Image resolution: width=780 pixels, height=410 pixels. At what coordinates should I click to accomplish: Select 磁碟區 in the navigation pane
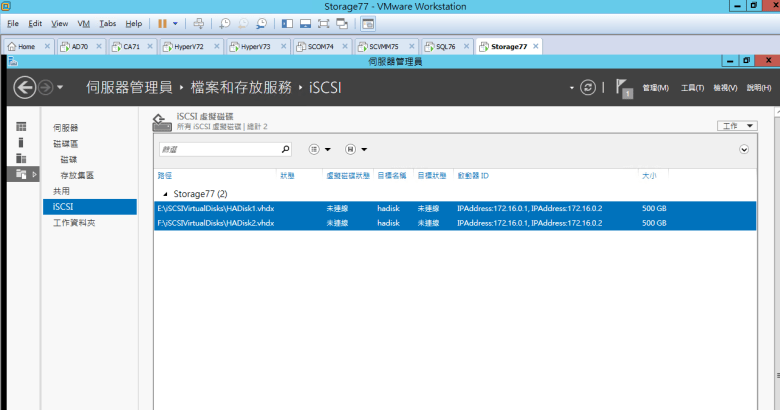[66, 144]
